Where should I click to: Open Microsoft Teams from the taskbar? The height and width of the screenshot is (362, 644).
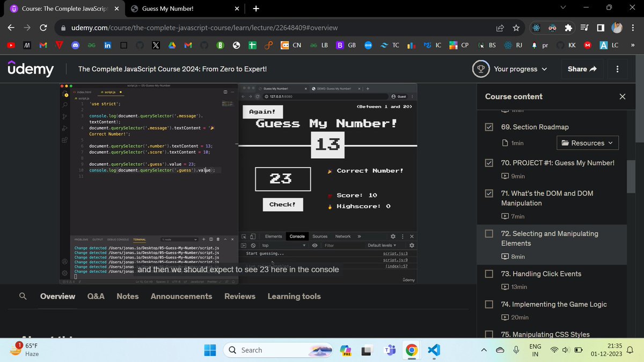pos(389,350)
